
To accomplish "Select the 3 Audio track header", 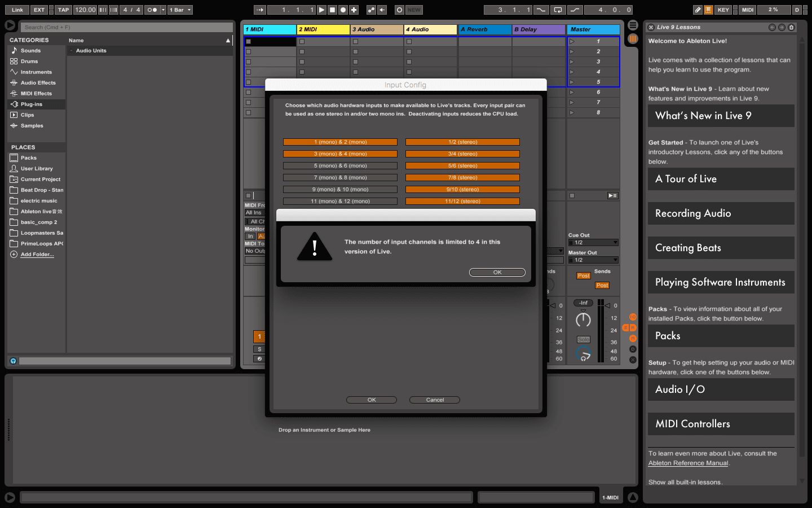I will coord(377,29).
